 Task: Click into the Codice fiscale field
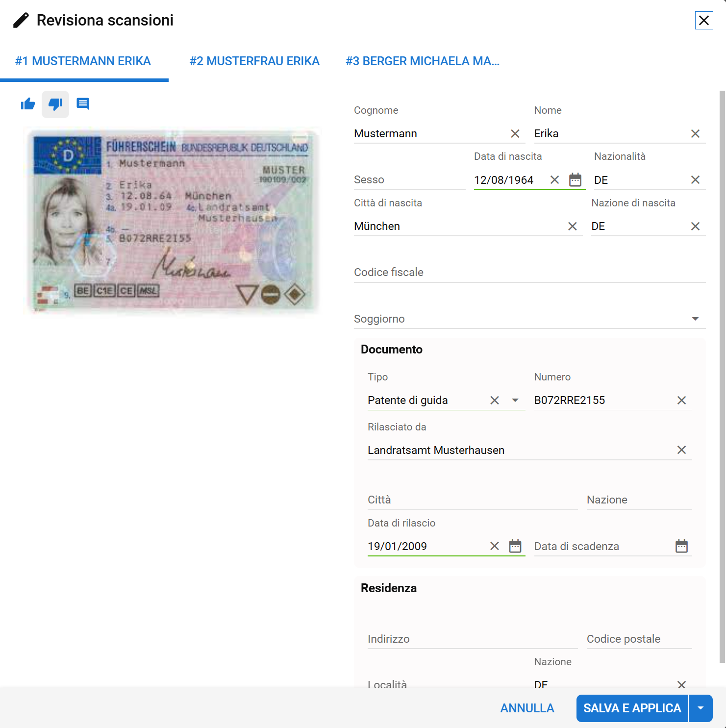(x=529, y=273)
